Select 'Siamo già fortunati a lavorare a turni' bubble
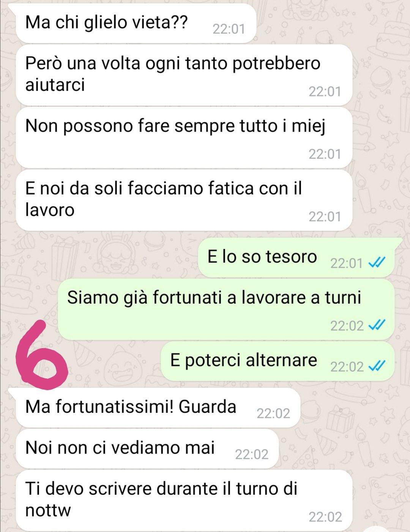This screenshot has height=532, width=410. (x=226, y=309)
